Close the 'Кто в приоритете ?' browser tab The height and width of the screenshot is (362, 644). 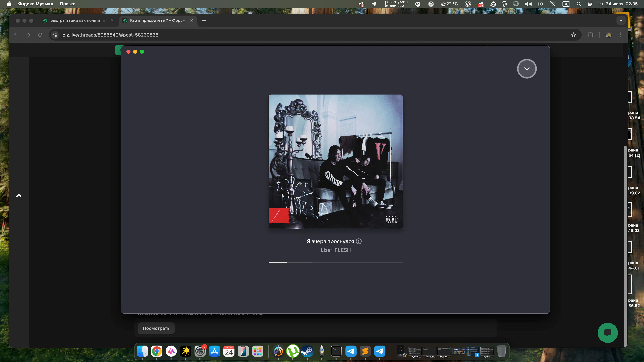(192, 20)
